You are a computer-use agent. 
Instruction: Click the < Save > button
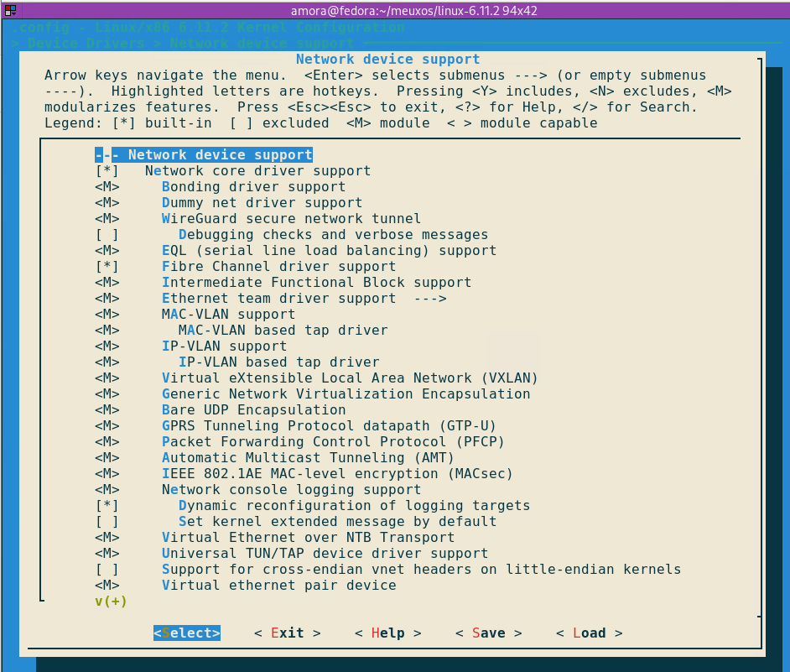489,633
